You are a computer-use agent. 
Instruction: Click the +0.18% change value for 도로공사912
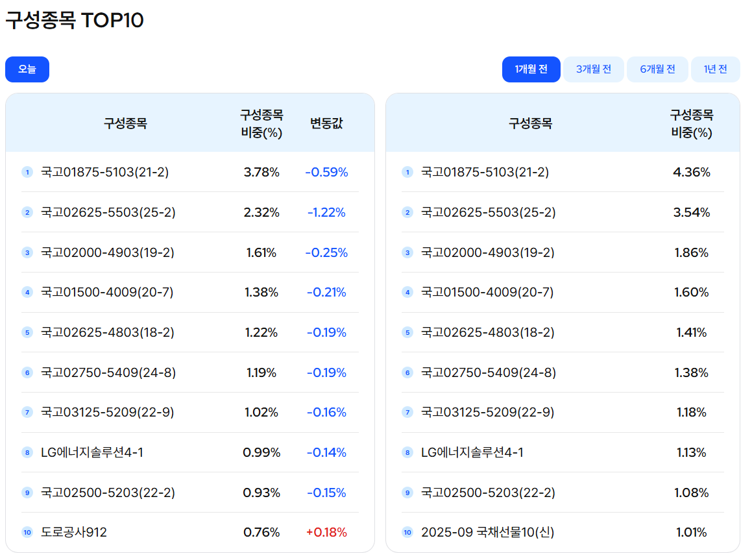coord(326,532)
